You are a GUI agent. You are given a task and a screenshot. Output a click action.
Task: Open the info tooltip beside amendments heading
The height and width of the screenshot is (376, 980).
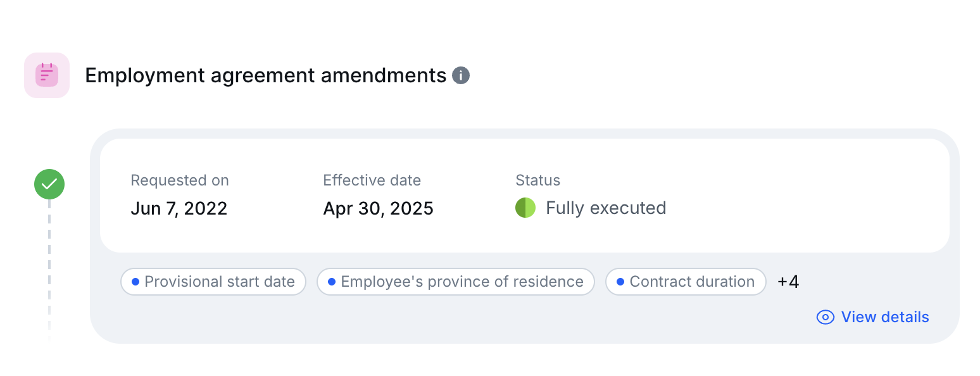tap(461, 76)
